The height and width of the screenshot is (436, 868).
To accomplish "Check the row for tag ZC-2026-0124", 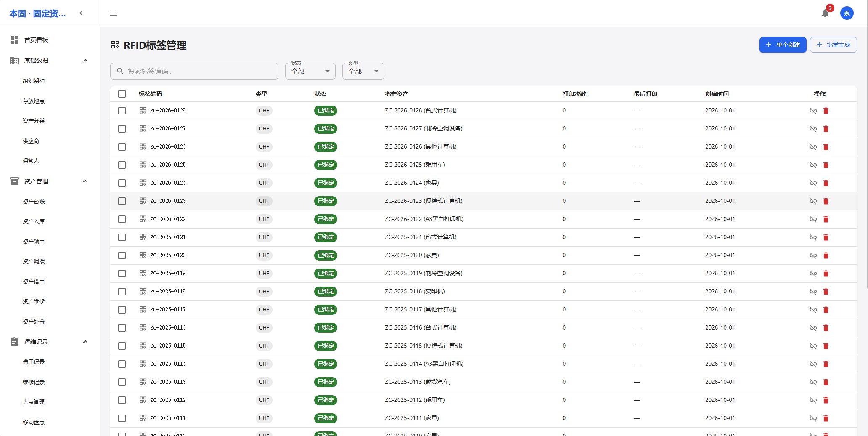I will pyautogui.click(x=122, y=183).
